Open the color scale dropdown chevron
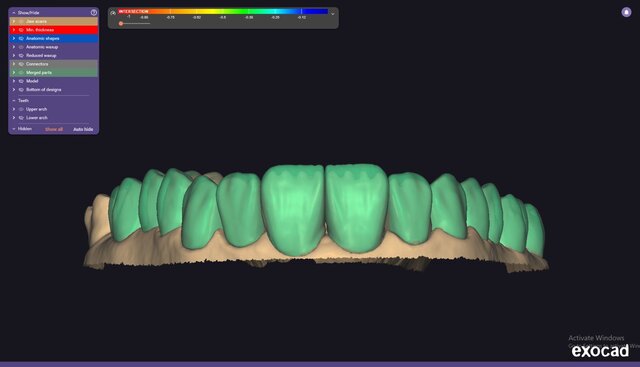 [x=333, y=14]
